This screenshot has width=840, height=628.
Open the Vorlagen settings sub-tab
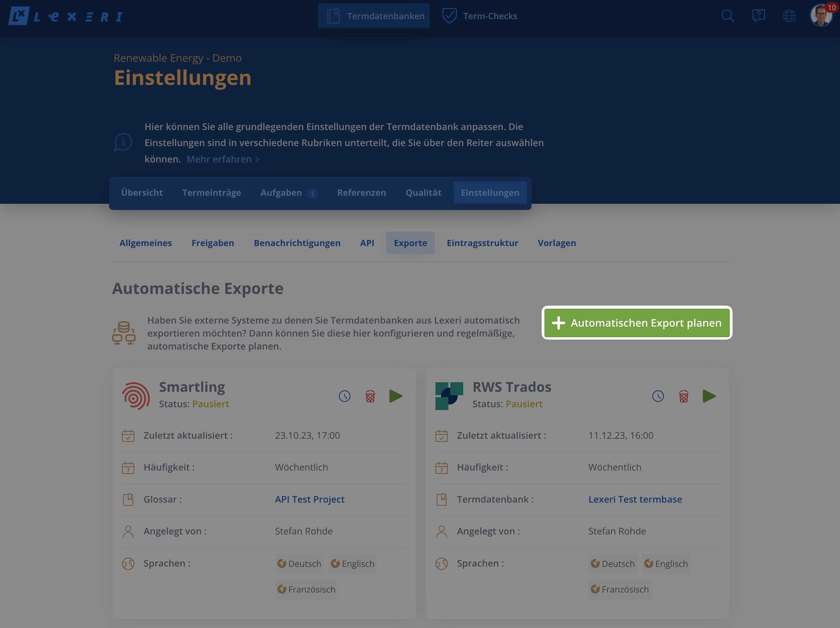click(557, 243)
